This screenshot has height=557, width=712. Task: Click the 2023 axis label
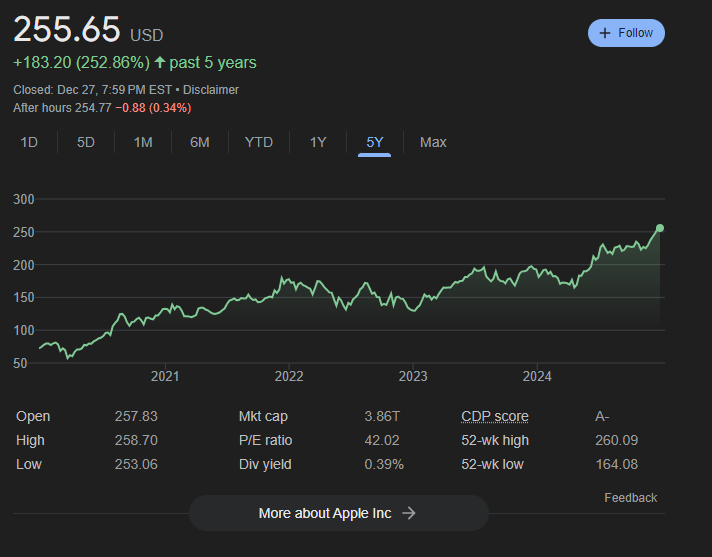click(x=413, y=376)
